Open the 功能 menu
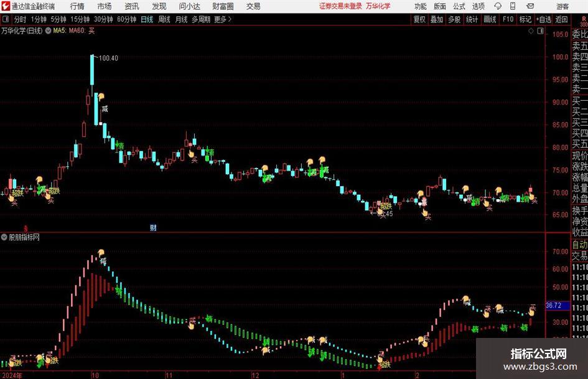588x379 pixels. (x=421, y=6)
